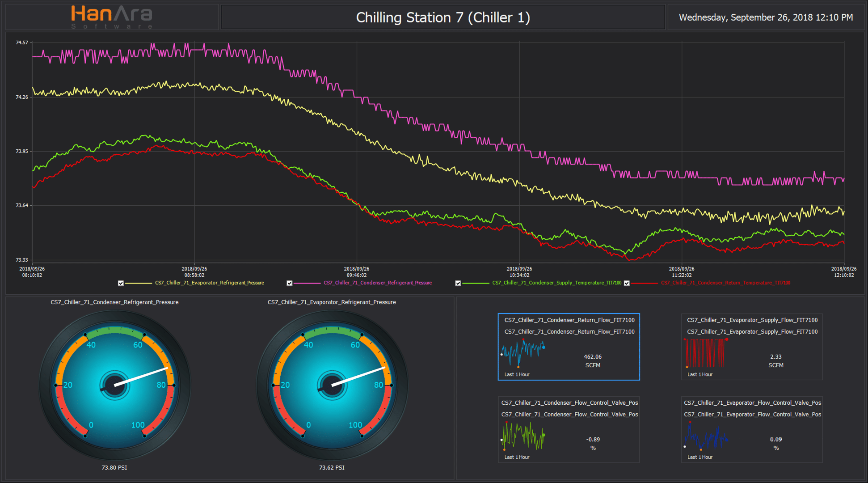
Task: Click the red Condenser_Return_Temperature legend label
Action: (x=725, y=283)
